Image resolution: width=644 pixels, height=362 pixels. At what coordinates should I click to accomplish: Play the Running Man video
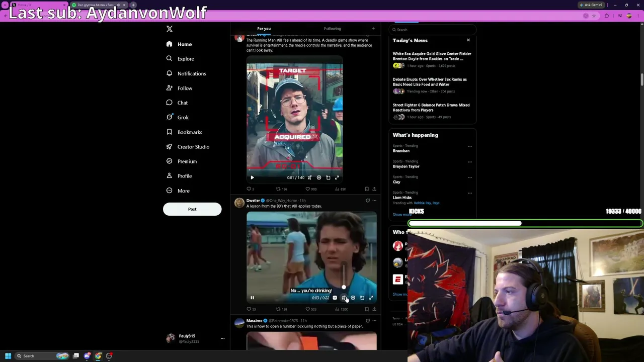(252, 177)
